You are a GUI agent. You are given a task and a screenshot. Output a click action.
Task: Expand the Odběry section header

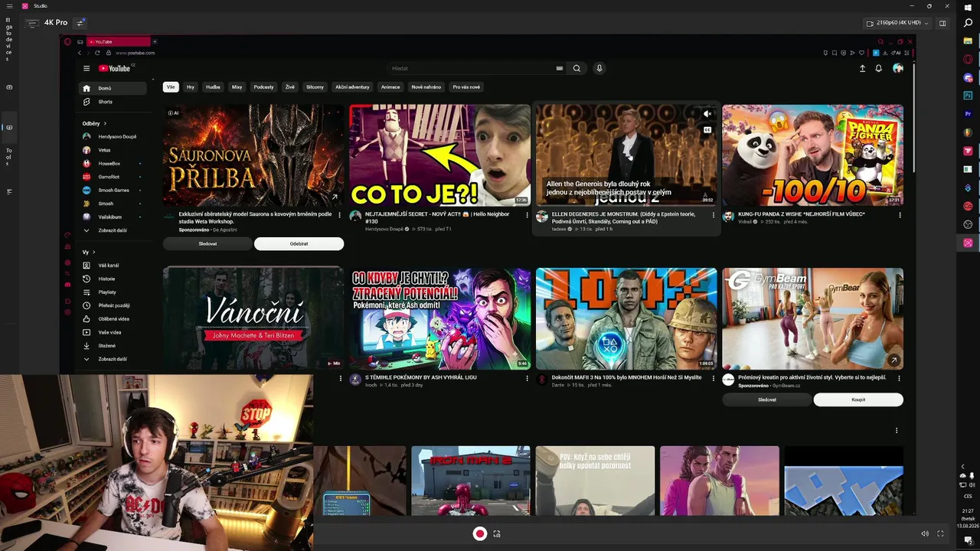[x=94, y=123]
